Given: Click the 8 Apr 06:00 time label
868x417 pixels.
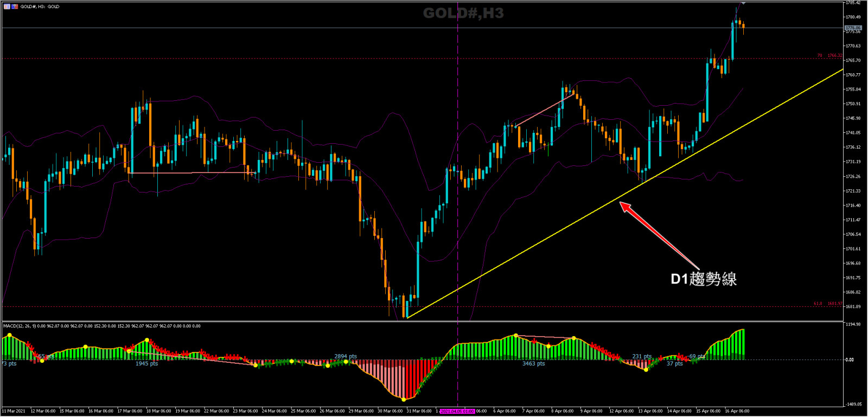Looking at the screenshot, I should point(562,411).
